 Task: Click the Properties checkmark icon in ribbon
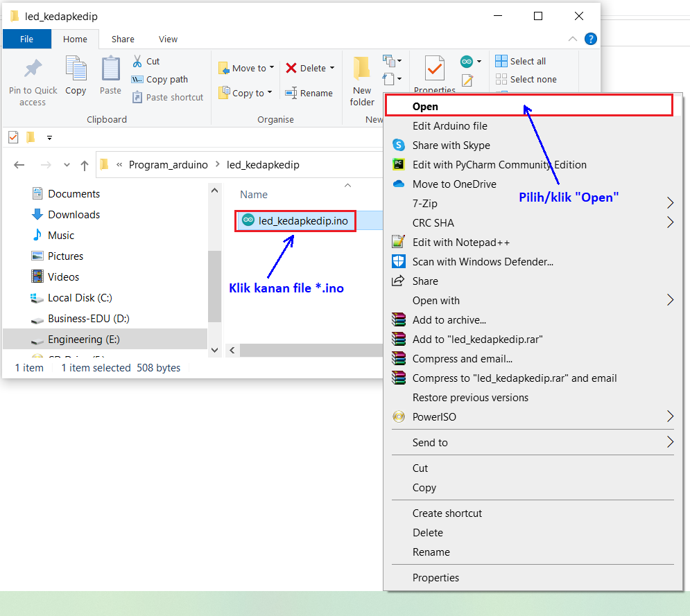click(x=435, y=69)
